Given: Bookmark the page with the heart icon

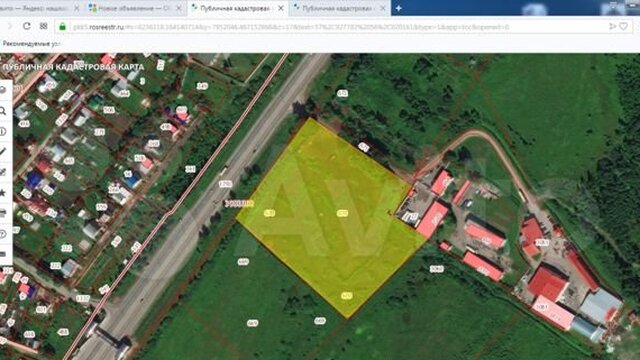Looking at the screenshot, I should pos(623,27).
